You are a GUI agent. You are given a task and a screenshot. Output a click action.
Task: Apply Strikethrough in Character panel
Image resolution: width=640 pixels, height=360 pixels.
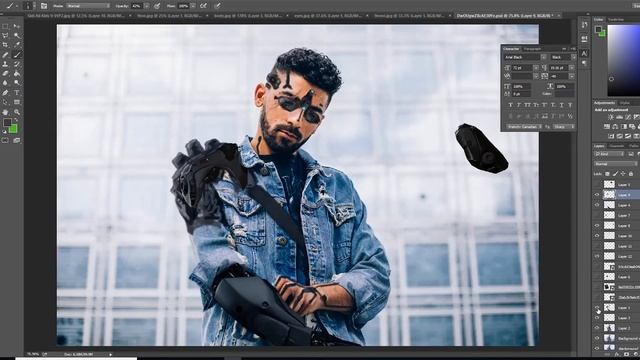(570, 105)
